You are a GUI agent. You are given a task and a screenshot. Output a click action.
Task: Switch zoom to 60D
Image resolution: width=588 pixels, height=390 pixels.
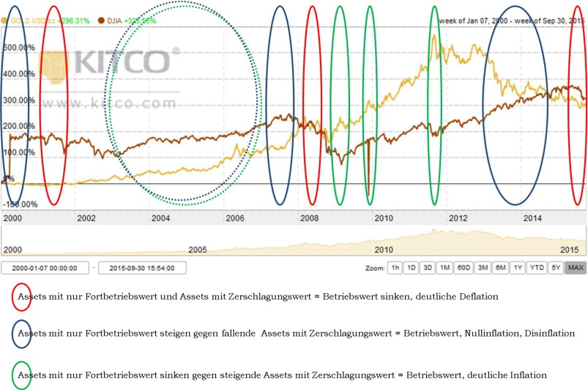tap(464, 268)
